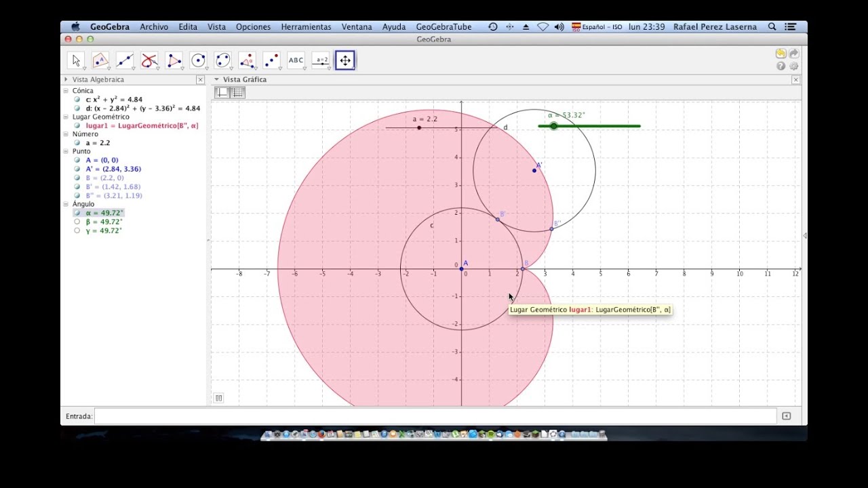The height and width of the screenshot is (488, 868).
Task: Open the GeoGebraTube menu
Action: (444, 27)
